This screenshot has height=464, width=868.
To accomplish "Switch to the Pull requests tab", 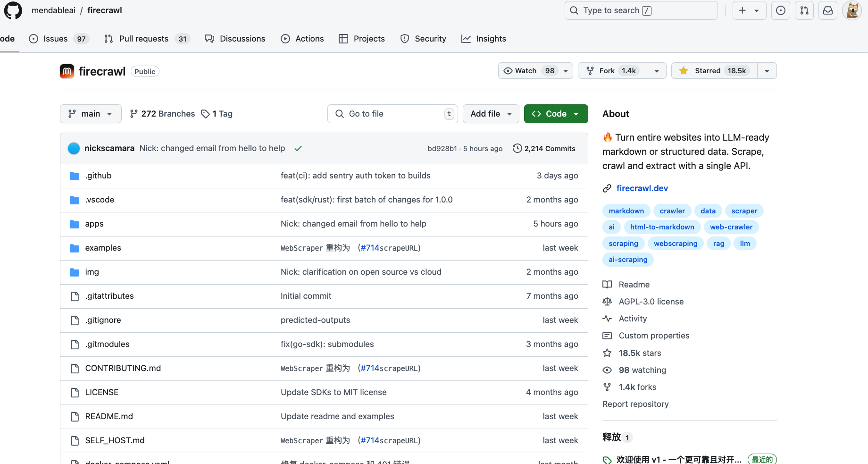I will tap(147, 39).
